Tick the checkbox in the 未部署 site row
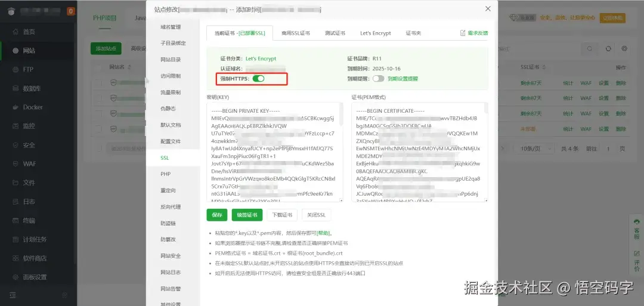Screen dimensions: 644x306 [x=98, y=129]
